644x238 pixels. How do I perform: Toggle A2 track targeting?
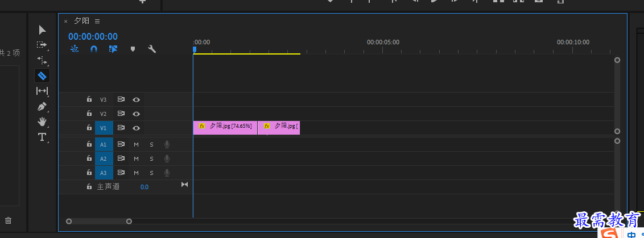(x=104, y=158)
